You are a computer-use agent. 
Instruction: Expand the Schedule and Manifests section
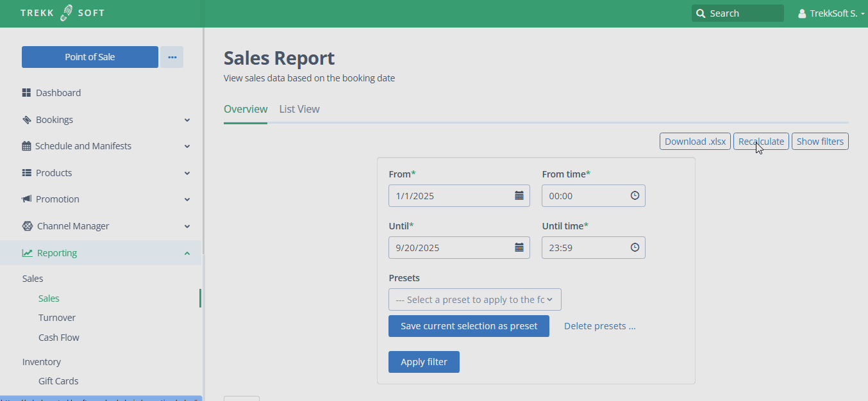click(187, 146)
